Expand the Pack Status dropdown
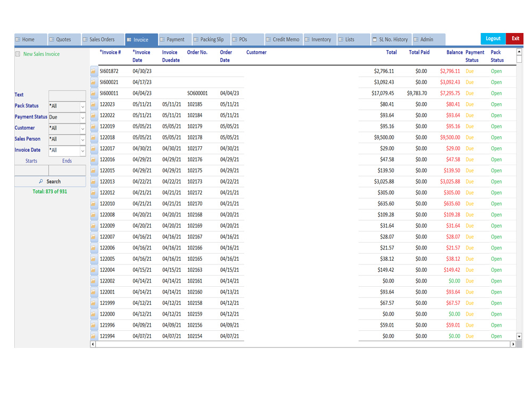Viewport: 532px width, 399px height. click(x=82, y=106)
